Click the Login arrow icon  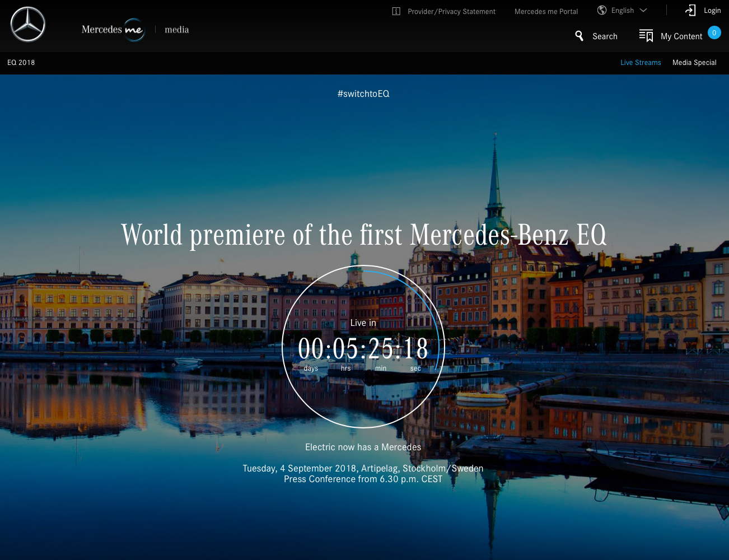click(x=690, y=10)
